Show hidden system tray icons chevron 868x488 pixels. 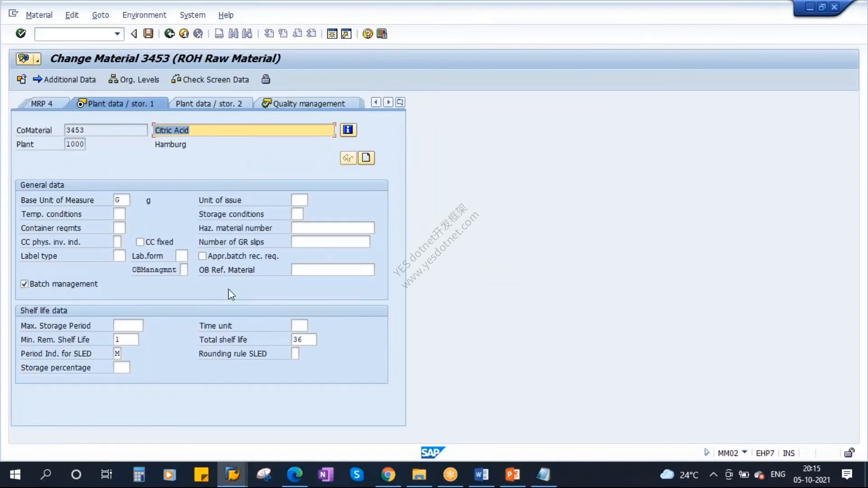pos(713,474)
